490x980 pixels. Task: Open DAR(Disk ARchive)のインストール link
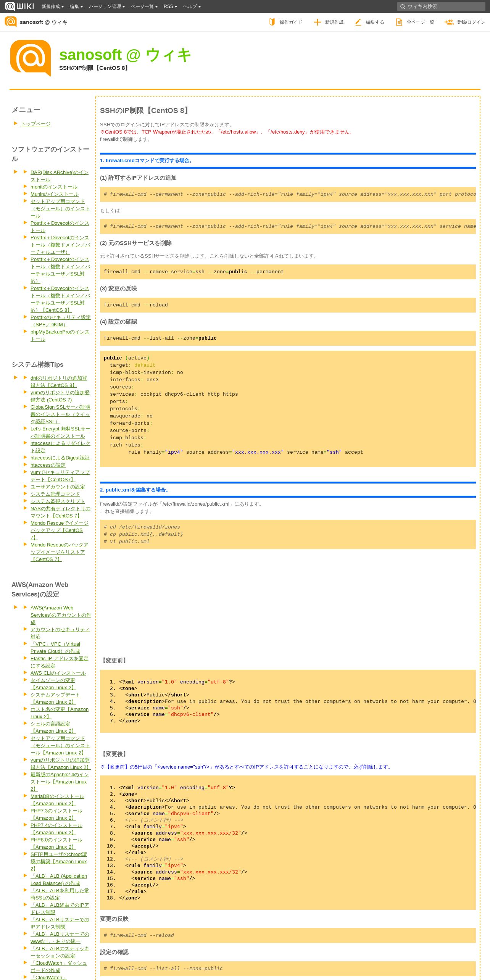tap(60, 176)
